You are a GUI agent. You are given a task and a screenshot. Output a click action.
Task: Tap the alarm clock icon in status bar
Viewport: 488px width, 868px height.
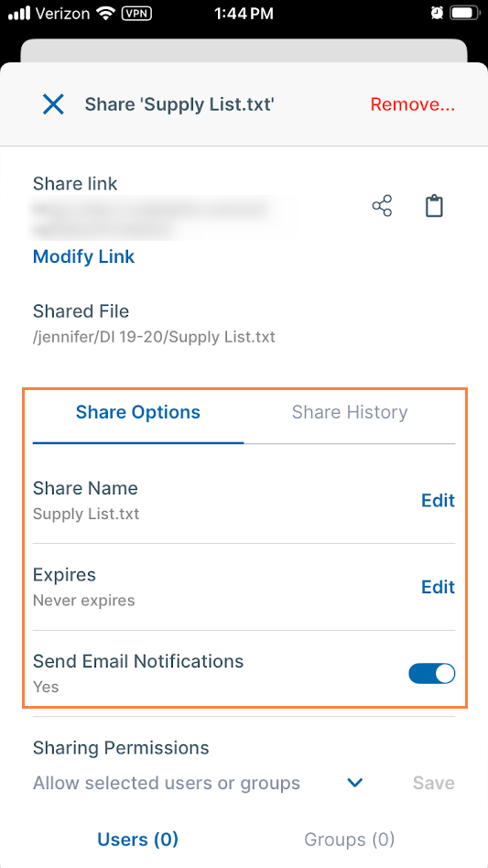tap(437, 14)
